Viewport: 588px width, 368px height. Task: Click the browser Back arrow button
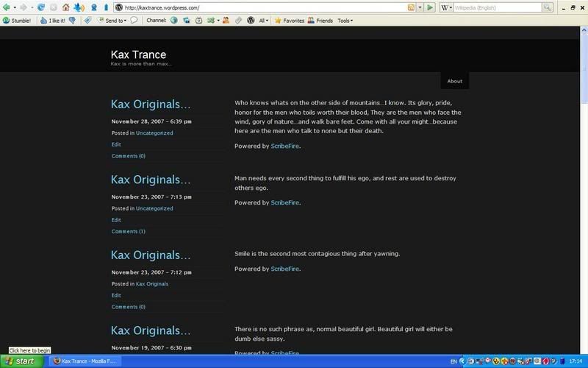pyautogui.click(x=7, y=7)
